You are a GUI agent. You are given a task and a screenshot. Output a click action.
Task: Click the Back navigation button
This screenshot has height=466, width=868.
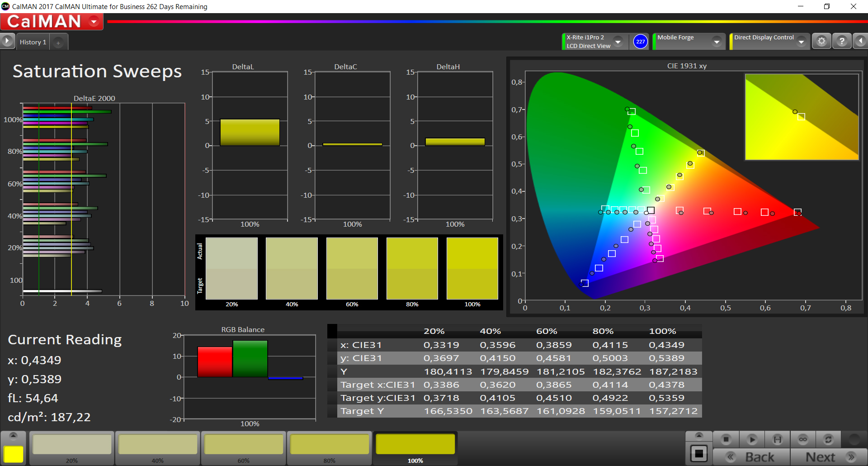(x=752, y=457)
